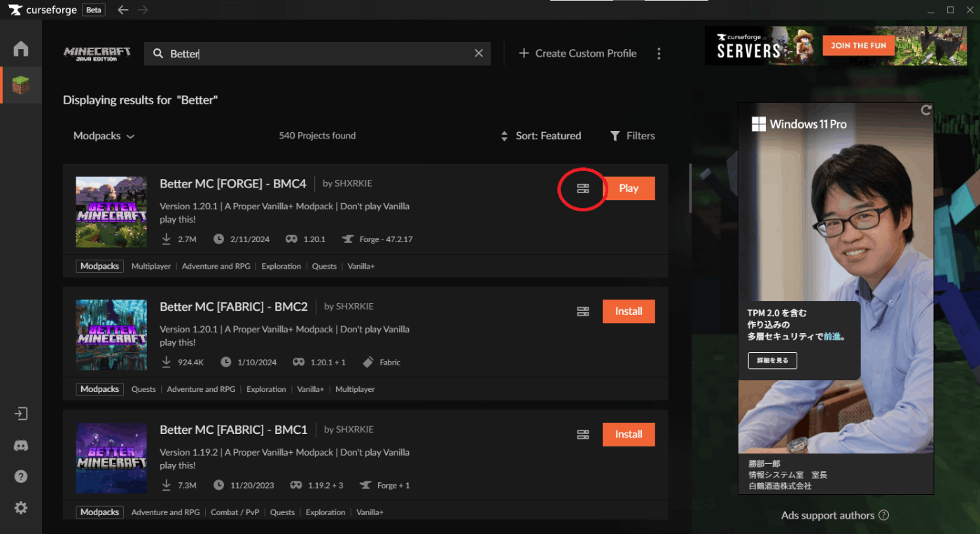Select the Combat / PvP tag on BMC1
The width and height of the screenshot is (980, 534).
[235, 512]
